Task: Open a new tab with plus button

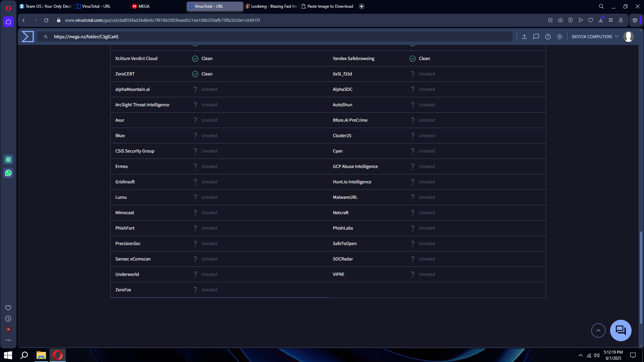Action: (x=362, y=6)
